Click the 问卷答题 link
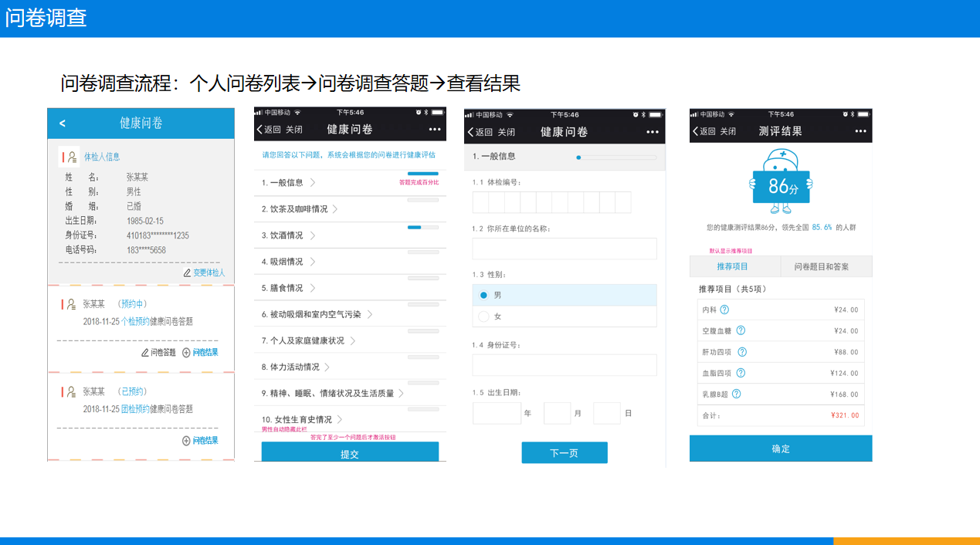Screen dimensions: 980x545 [x=163, y=352]
